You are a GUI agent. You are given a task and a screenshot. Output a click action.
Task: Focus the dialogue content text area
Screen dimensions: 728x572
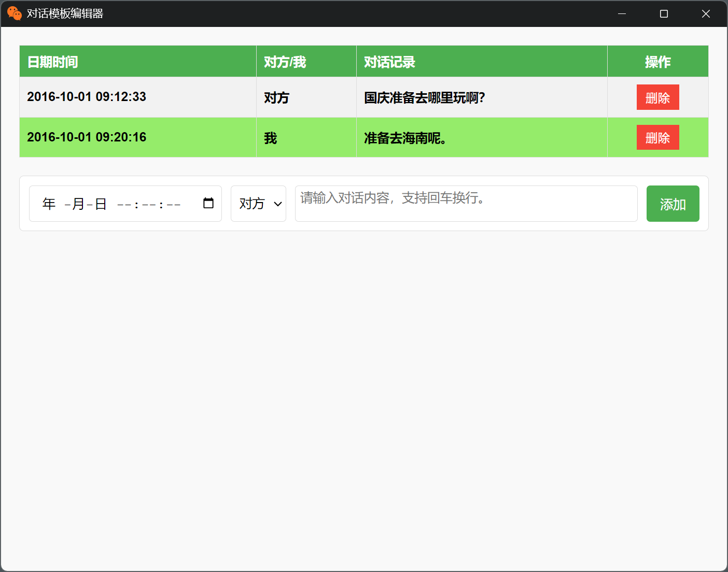tap(466, 204)
